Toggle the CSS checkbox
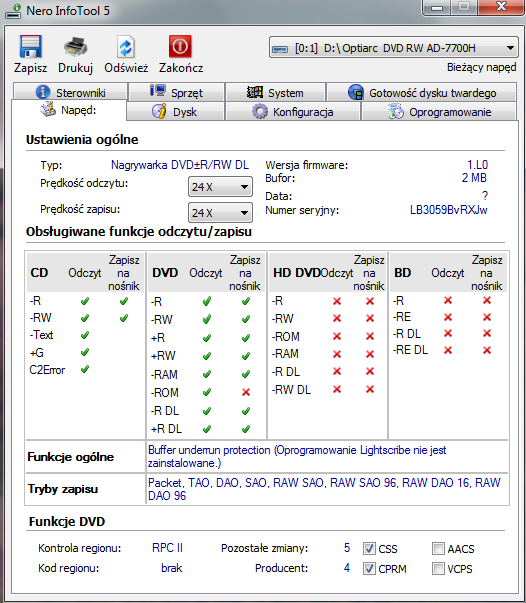 [369, 548]
